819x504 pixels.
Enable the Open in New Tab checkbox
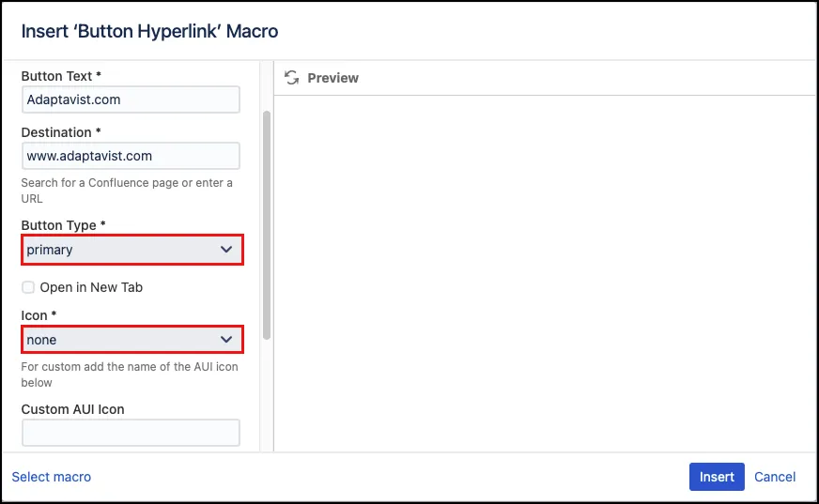(28, 287)
